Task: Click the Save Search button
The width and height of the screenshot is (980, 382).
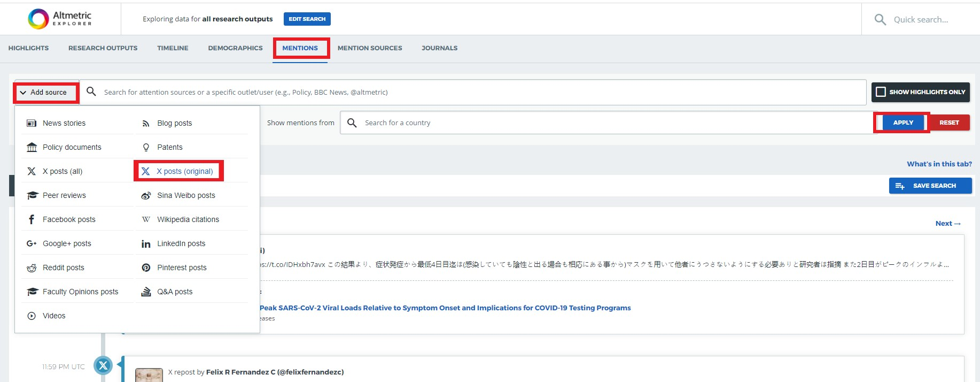Action: [x=930, y=186]
